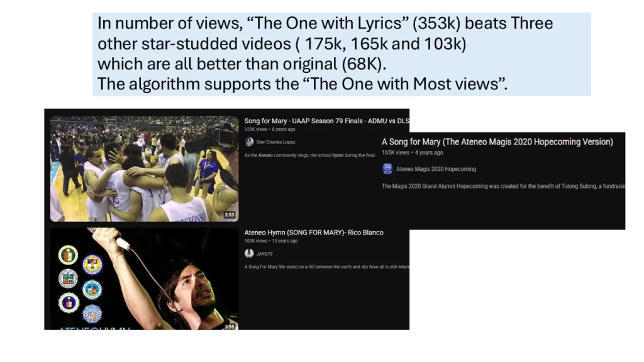644x362 pixels.
Task: Click the "125K views • 8 years ago" text
Action: pos(269,129)
